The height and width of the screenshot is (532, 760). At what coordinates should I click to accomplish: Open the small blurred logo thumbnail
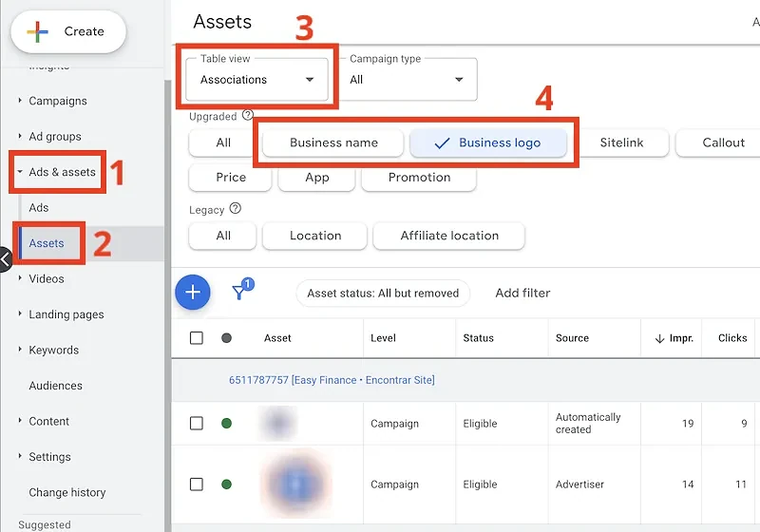pyautogui.click(x=277, y=423)
